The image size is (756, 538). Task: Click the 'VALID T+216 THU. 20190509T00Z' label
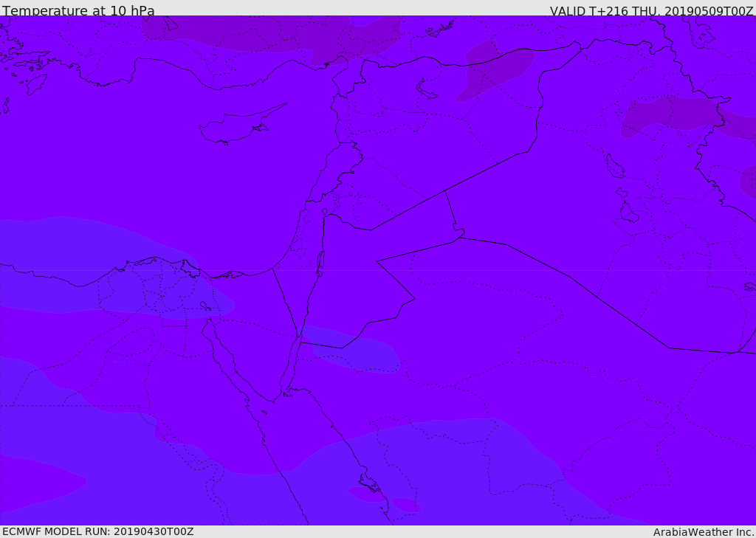[651, 10]
